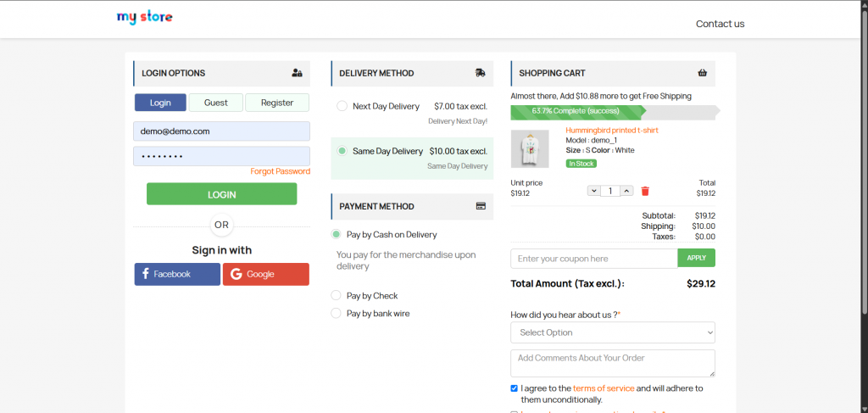Delete t-shirt with red trash icon
868x413 pixels.
(645, 191)
